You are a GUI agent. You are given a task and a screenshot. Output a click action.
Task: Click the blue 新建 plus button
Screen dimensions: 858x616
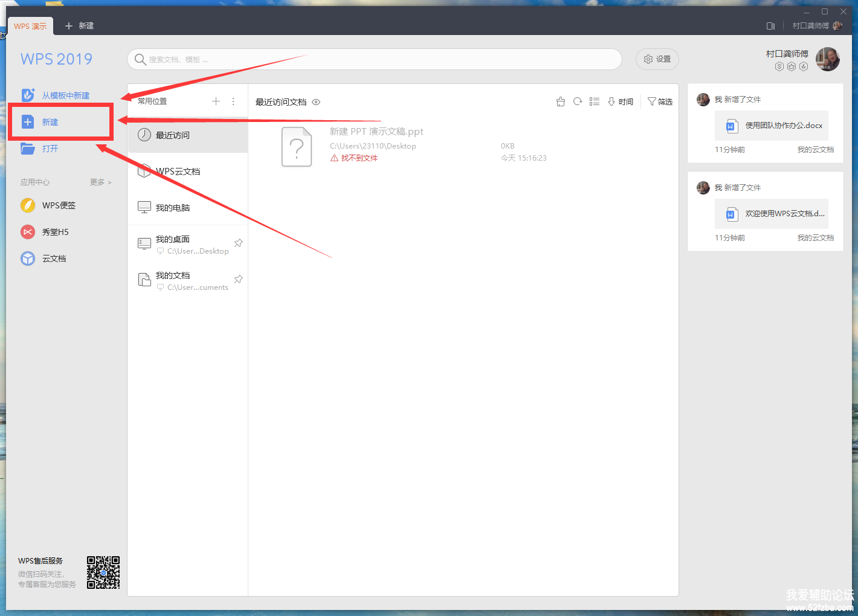(28, 122)
